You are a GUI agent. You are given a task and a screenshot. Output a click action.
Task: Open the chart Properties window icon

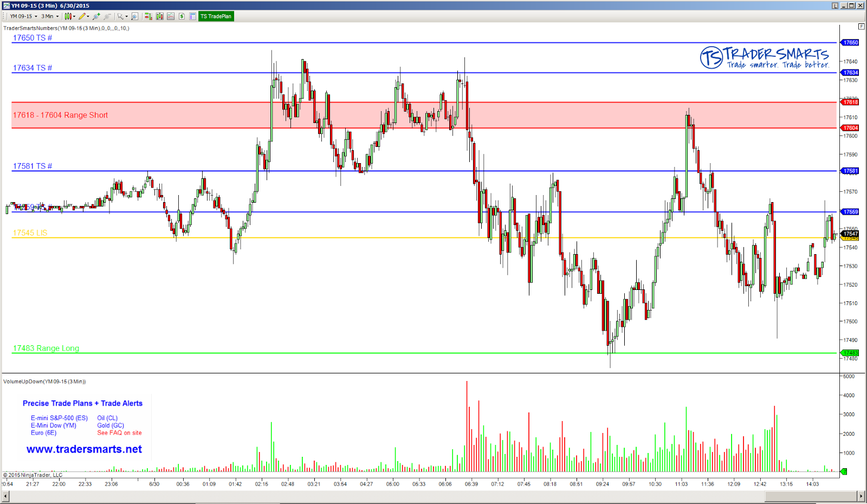click(192, 16)
